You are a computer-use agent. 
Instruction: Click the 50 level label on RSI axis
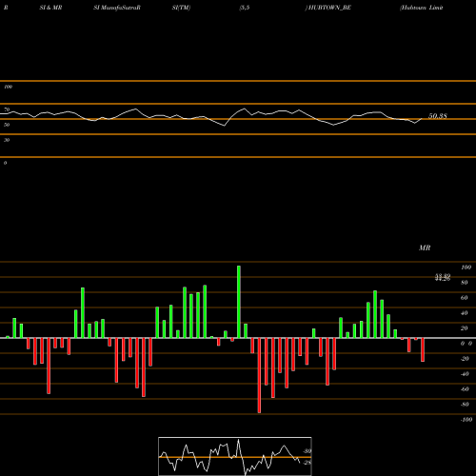click(7, 125)
